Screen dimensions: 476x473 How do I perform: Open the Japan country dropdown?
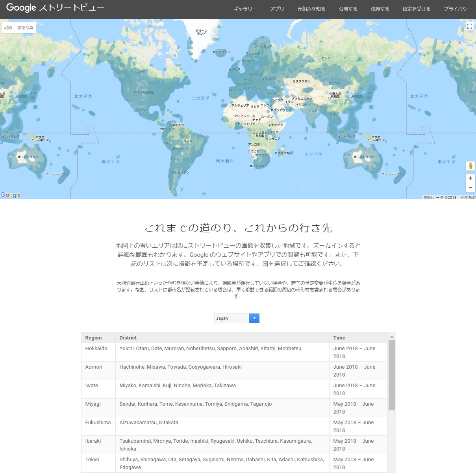pyautogui.click(x=237, y=318)
